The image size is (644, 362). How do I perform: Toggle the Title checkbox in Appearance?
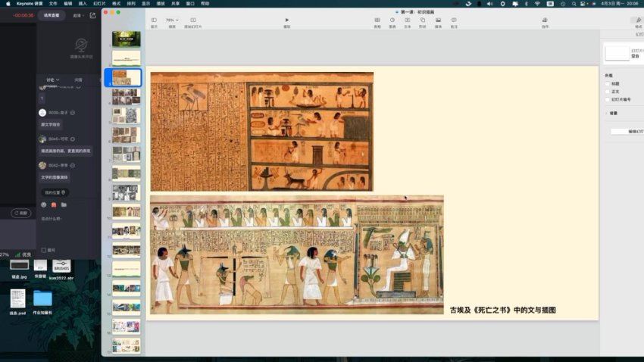[608, 84]
